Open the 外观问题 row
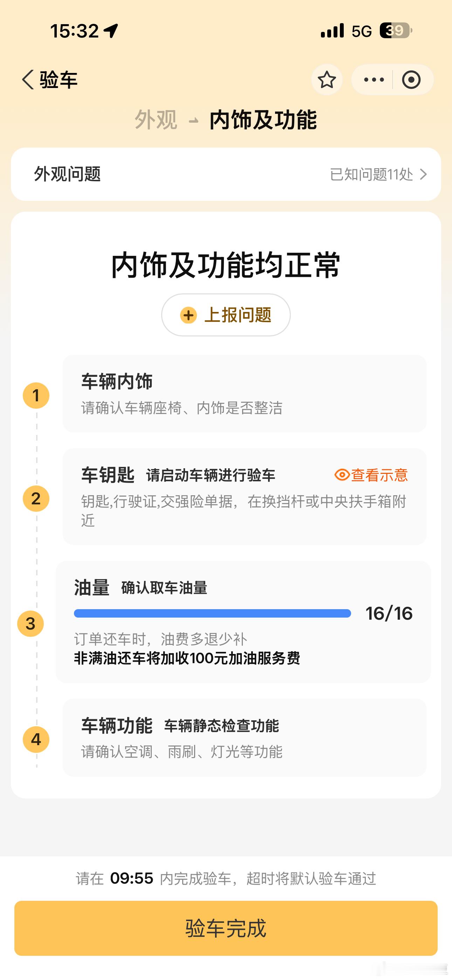 pos(226,174)
